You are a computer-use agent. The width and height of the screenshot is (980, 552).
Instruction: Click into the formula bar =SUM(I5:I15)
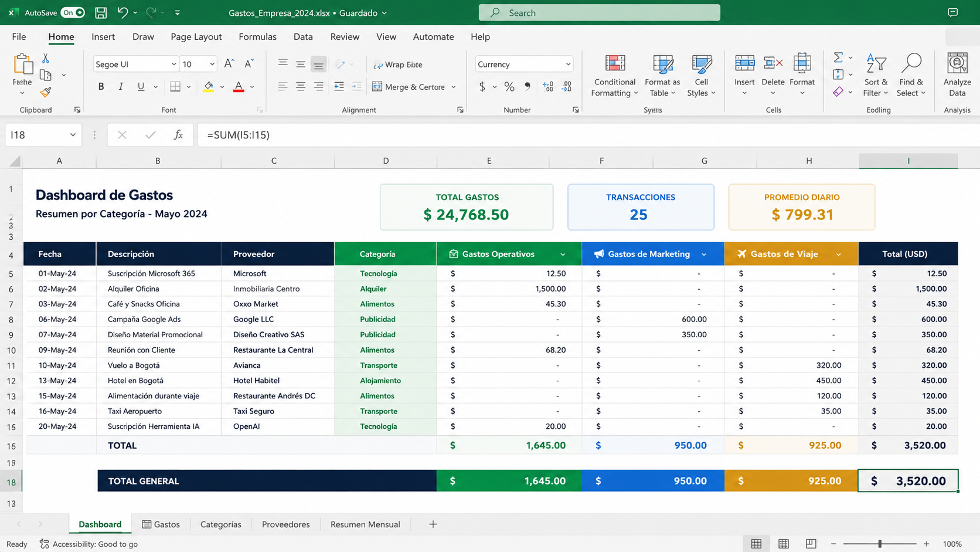pos(588,135)
